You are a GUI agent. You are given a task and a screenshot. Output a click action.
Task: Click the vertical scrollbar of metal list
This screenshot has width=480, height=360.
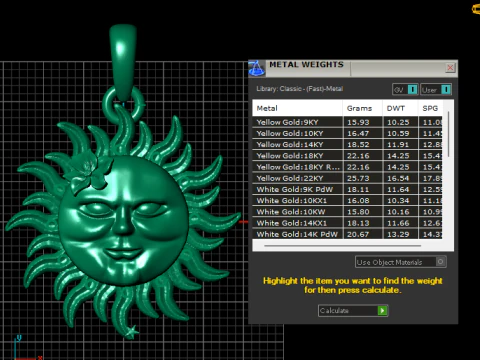pyautogui.click(x=448, y=134)
